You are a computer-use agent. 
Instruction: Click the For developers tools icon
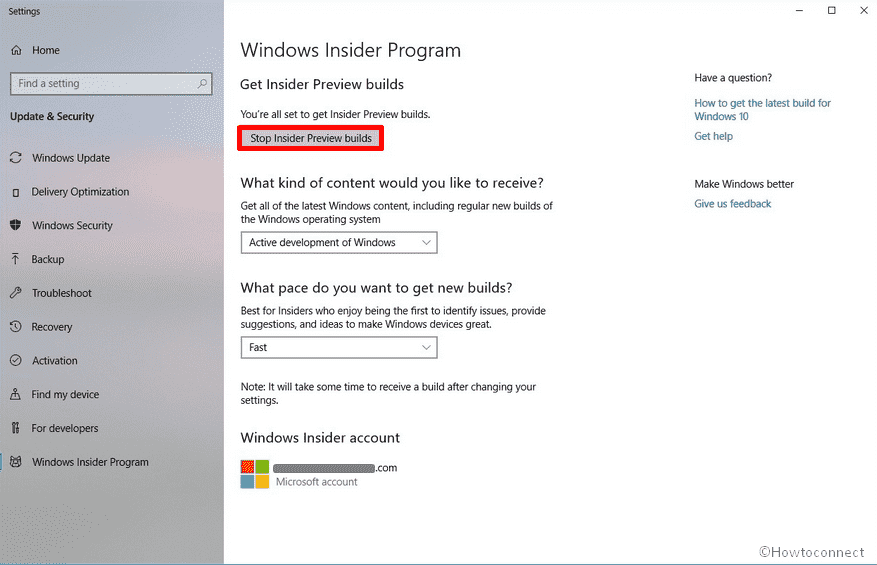(x=16, y=428)
